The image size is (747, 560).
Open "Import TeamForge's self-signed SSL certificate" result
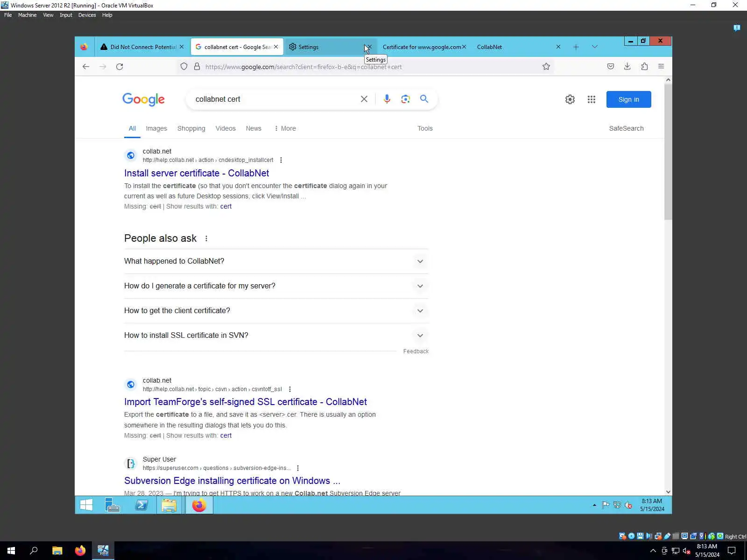245,402
